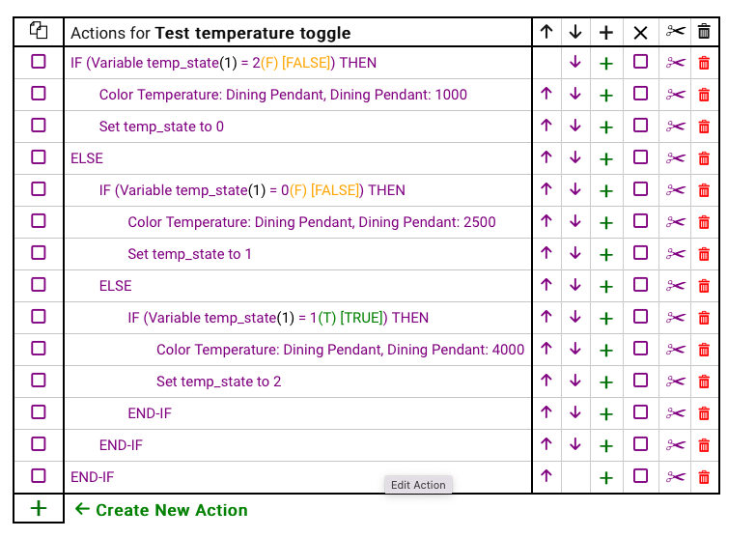Open 'Color Temperature: Dining Pendant: 1000' action
The height and width of the screenshot is (538, 756).
(x=283, y=95)
